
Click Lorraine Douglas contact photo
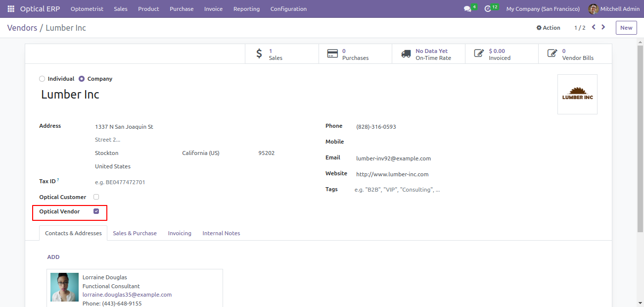pos(64,287)
